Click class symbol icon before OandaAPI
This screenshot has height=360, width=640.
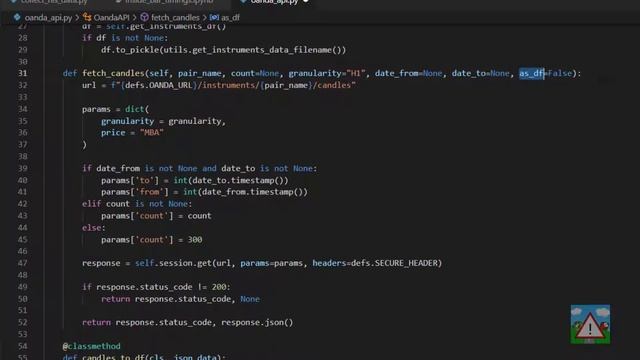tap(87, 17)
